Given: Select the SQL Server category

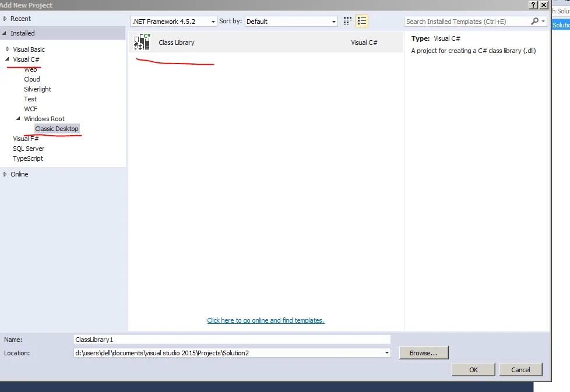Looking at the screenshot, I should (29, 149).
